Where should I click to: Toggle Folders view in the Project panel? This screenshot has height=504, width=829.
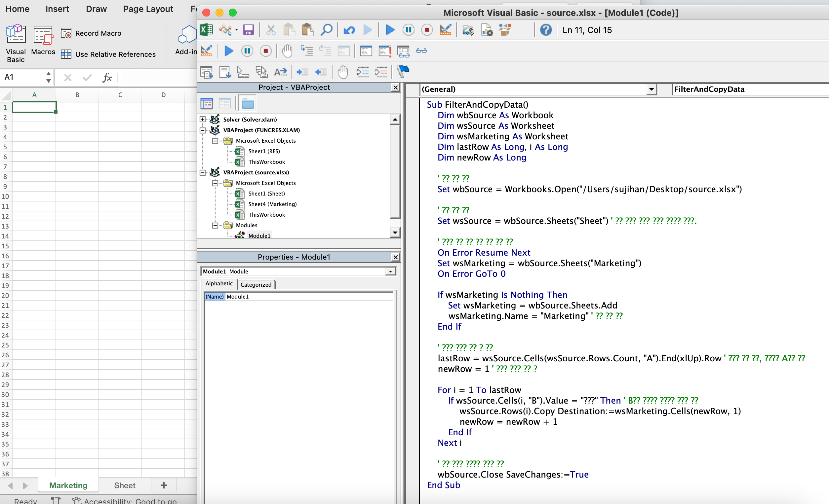(248, 103)
